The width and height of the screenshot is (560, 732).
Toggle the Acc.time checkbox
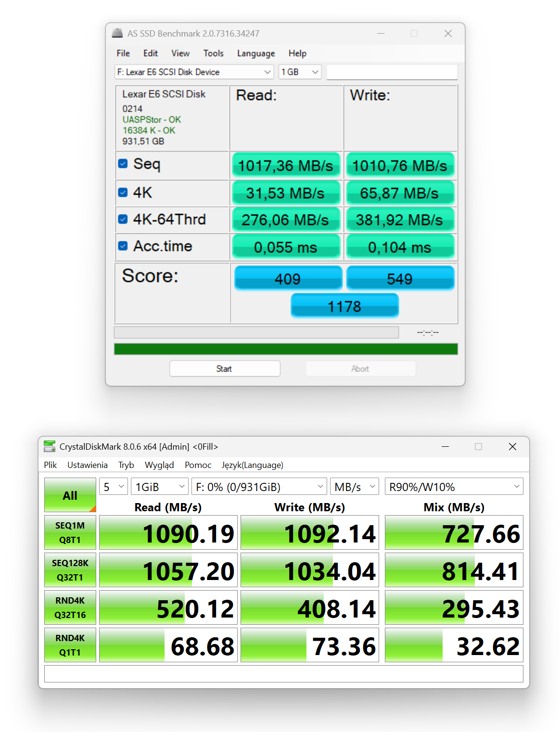pyautogui.click(x=123, y=246)
